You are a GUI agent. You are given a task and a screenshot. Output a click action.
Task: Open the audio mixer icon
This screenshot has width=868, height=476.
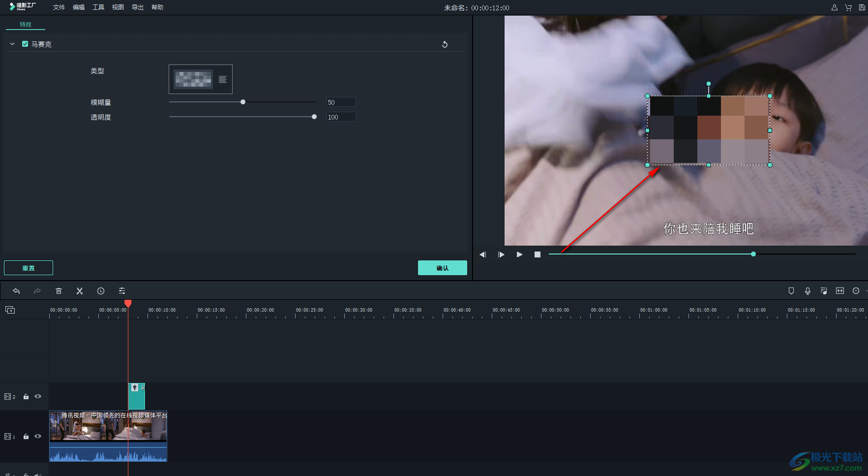click(824, 291)
